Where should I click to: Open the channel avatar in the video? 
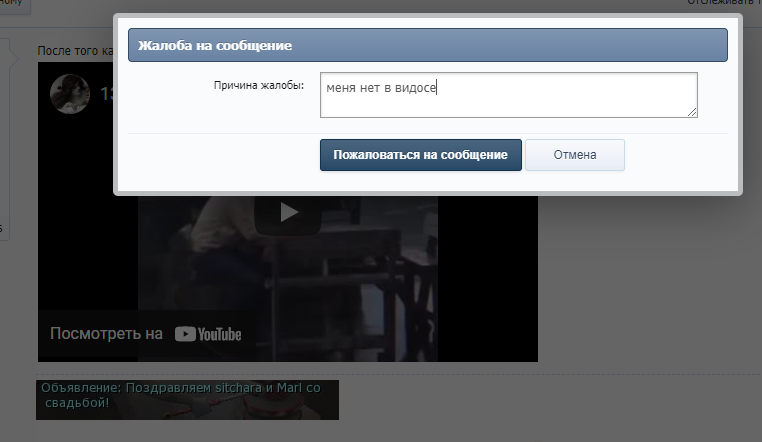pos(70,94)
